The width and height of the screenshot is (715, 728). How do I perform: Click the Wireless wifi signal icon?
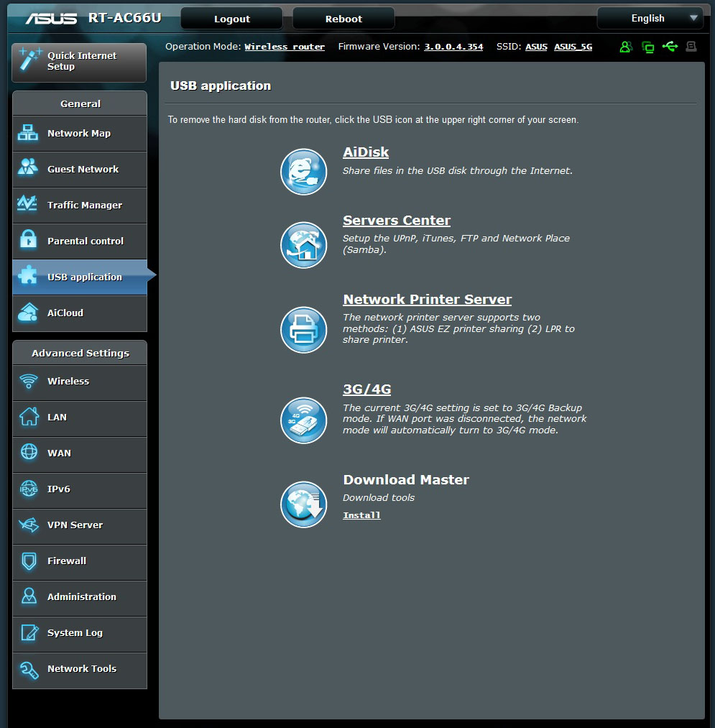click(29, 381)
